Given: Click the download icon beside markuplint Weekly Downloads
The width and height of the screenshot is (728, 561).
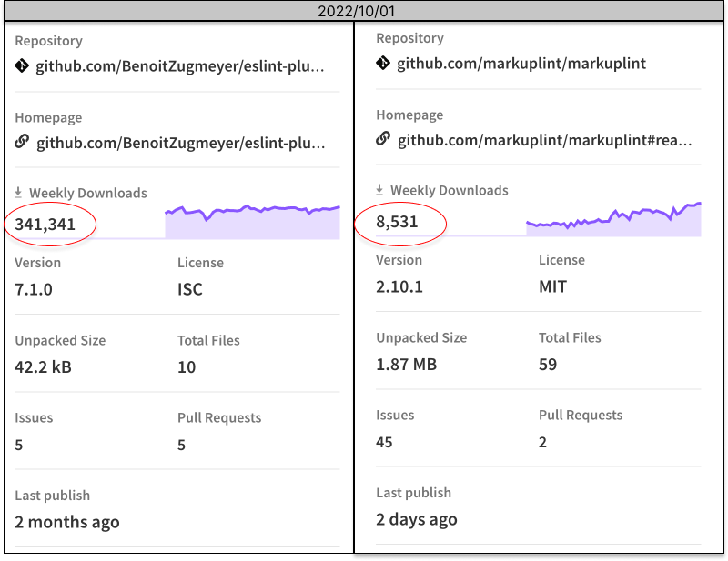Looking at the screenshot, I should pos(379,190).
